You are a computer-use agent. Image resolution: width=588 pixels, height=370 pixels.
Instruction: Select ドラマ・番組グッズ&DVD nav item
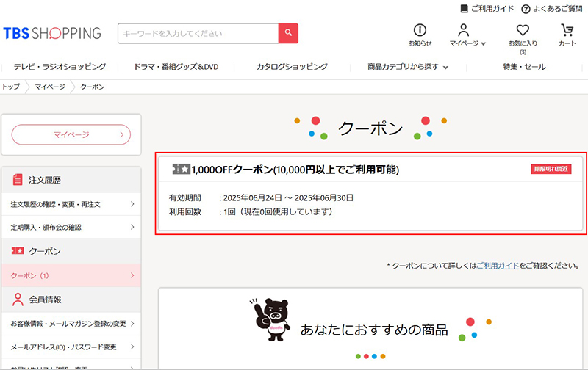tap(176, 67)
